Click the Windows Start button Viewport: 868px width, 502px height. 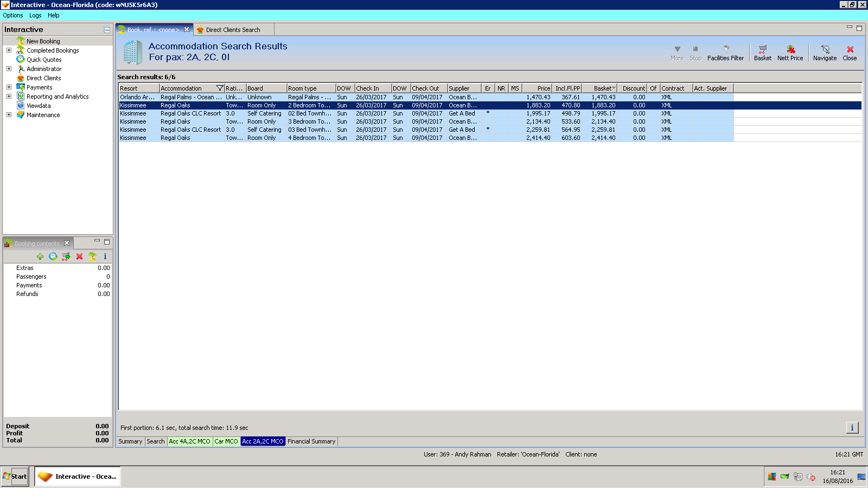click(x=15, y=477)
